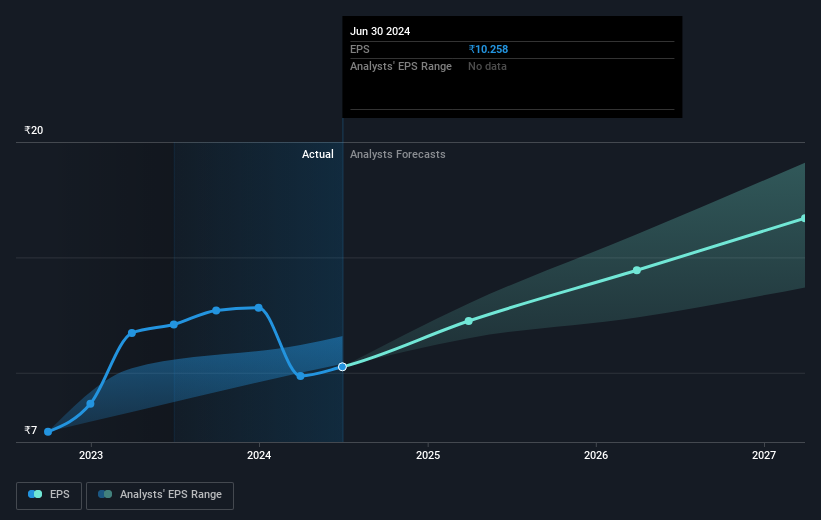The image size is (821, 520).
Task: Click the 2023 x-axis label
Action: (91, 455)
